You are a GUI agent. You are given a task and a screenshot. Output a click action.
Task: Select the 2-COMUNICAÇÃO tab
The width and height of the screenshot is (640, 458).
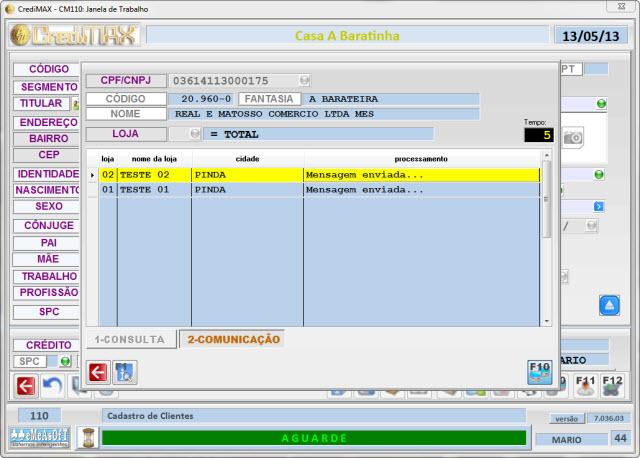(x=233, y=340)
